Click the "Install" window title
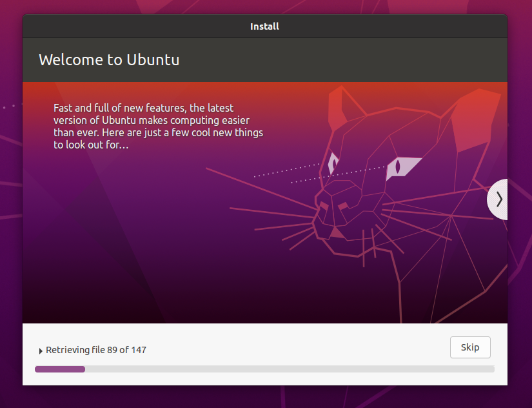The image size is (532, 408). 264,26
